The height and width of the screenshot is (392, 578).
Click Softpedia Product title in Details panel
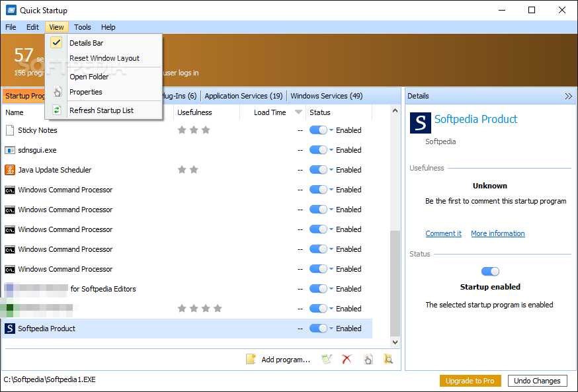point(476,119)
